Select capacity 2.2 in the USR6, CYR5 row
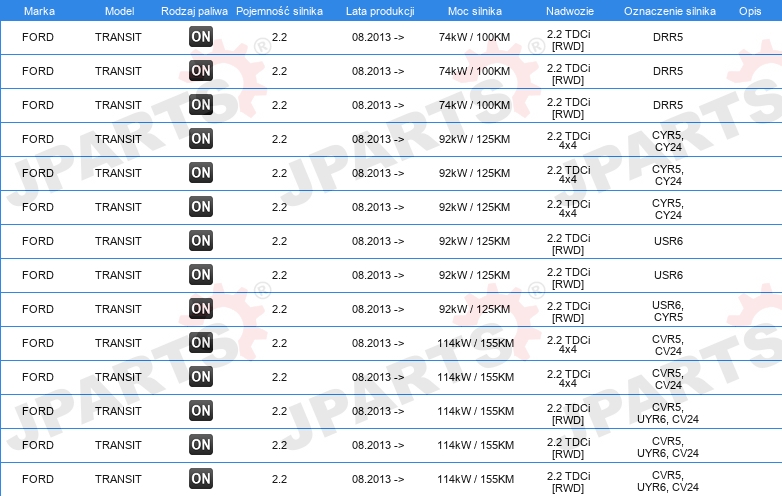Viewport: 782px width, 496px height. click(x=279, y=309)
